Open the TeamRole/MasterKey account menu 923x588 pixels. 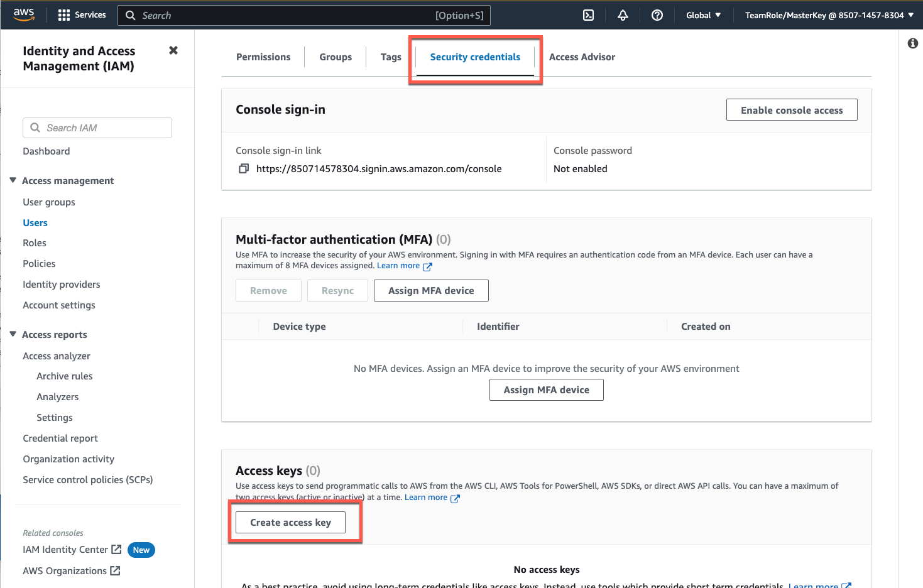tap(829, 15)
